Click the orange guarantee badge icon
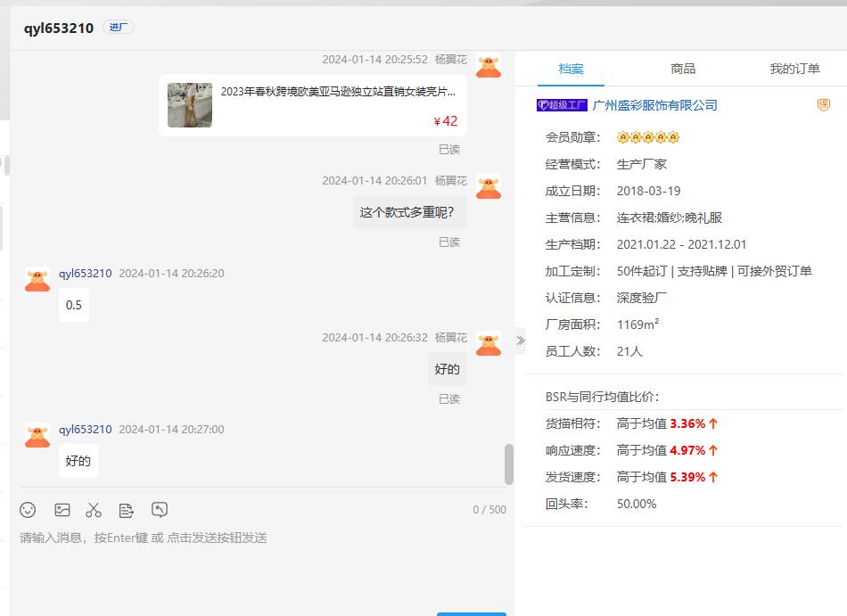This screenshot has width=847, height=616. click(823, 105)
